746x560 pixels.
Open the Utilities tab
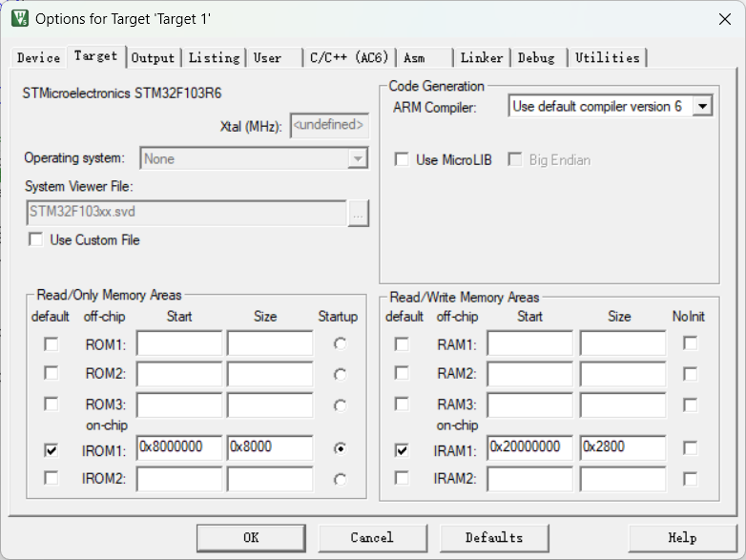607,58
